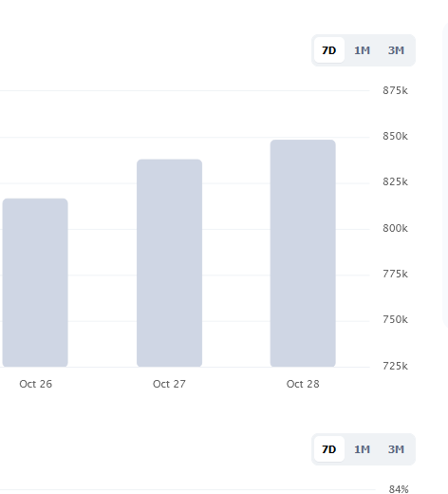Click the Oct 26 date label
The width and height of the screenshot is (448, 494).
pyautogui.click(x=36, y=384)
